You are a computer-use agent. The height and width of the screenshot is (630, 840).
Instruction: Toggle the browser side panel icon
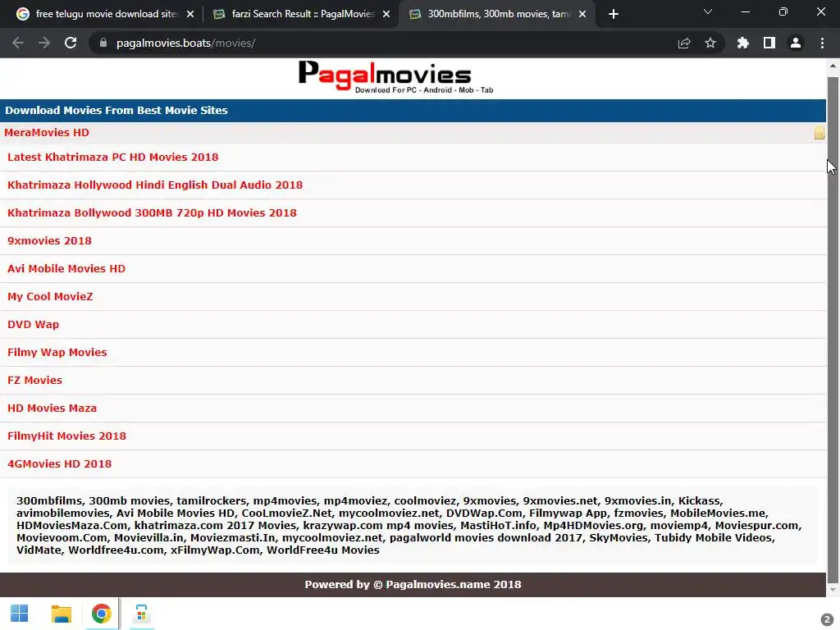point(769,43)
